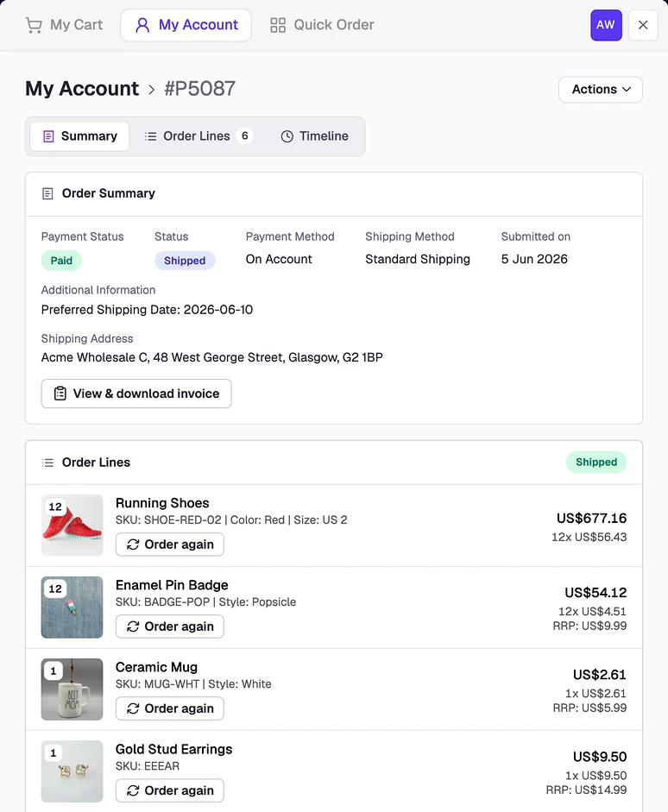Click the Gold Stud Earrings product name

click(174, 749)
